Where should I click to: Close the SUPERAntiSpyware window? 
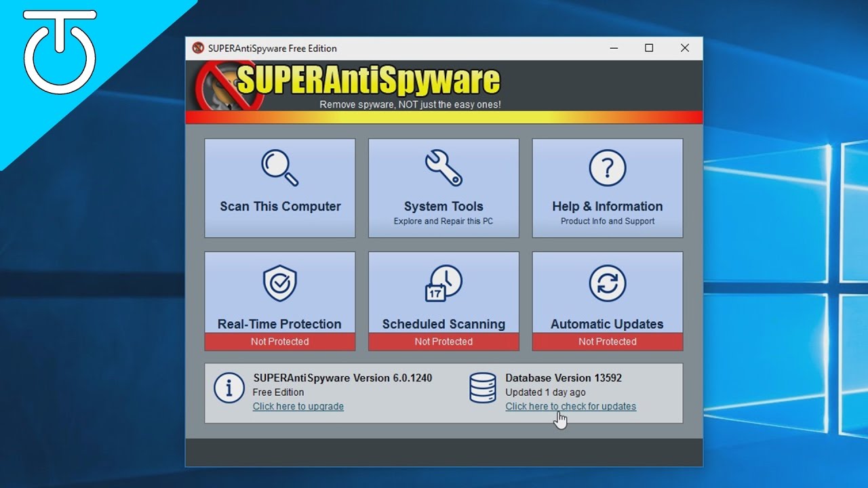(685, 48)
